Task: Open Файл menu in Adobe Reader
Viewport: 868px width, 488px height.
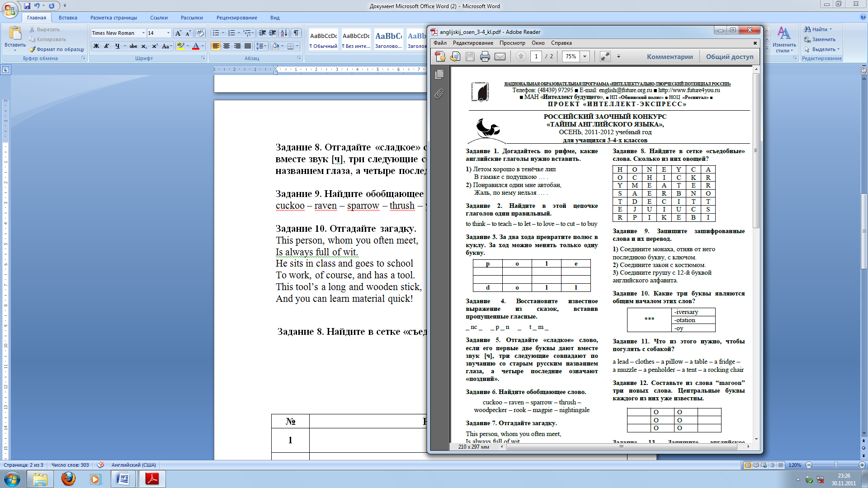Action: click(x=440, y=43)
